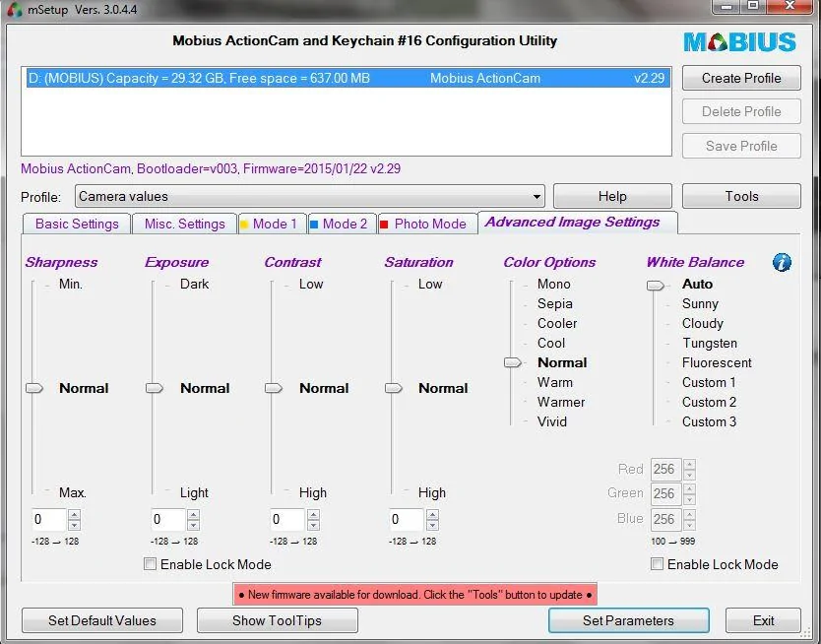Viewport: 821px width, 644px height.
Task: Click the 'Sepia' color option label
Action: (x=554, y=303)
